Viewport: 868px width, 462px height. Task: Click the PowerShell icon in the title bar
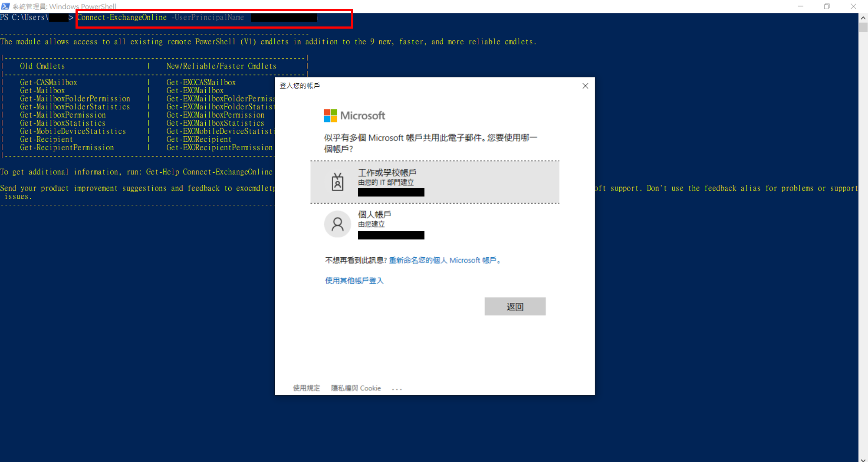click(x=5, y=6)
